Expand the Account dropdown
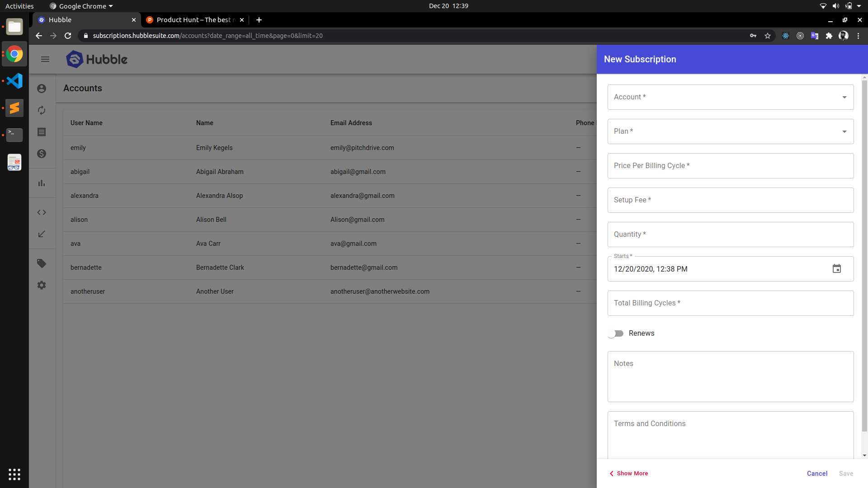 [730, 97]
